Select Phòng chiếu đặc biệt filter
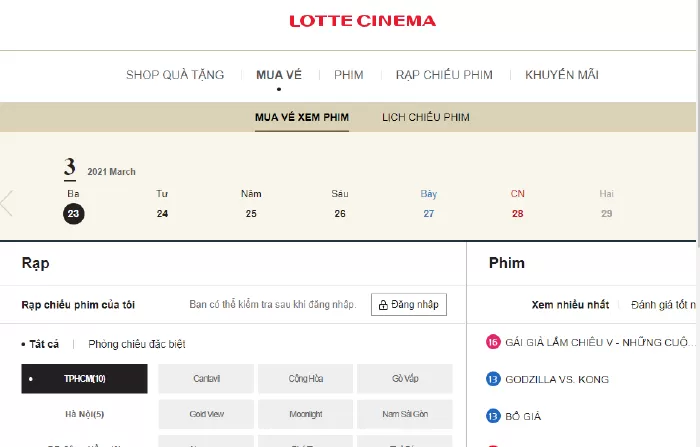 [x=137, y=344]
